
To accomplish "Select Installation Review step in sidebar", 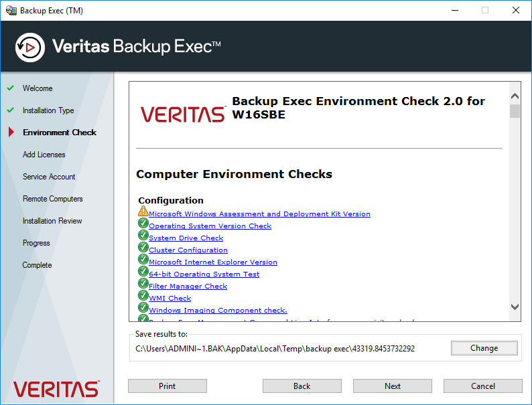I will [x=52, y=221].
